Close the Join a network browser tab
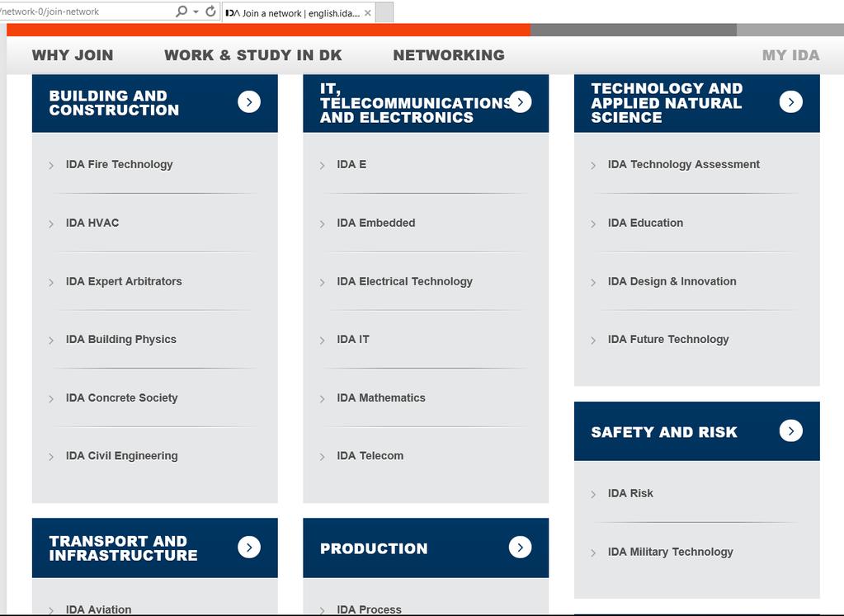 click(368, 13)
